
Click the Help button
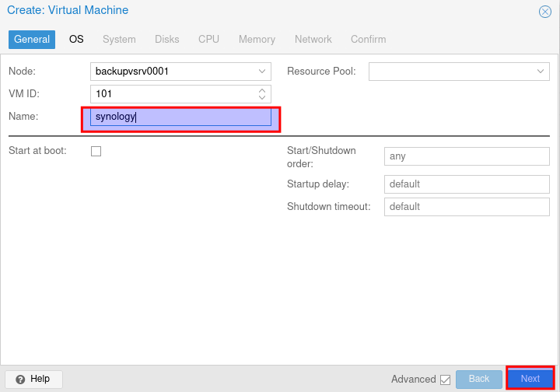click(33, 379)
